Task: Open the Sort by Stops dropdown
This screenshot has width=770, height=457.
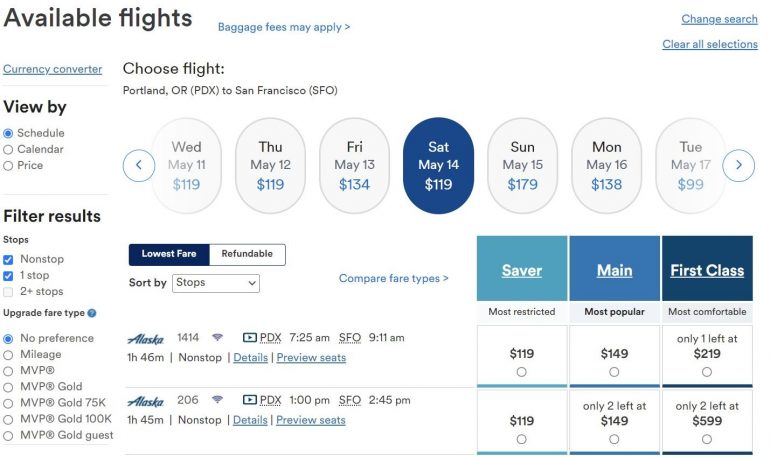Action: point(215,283)
